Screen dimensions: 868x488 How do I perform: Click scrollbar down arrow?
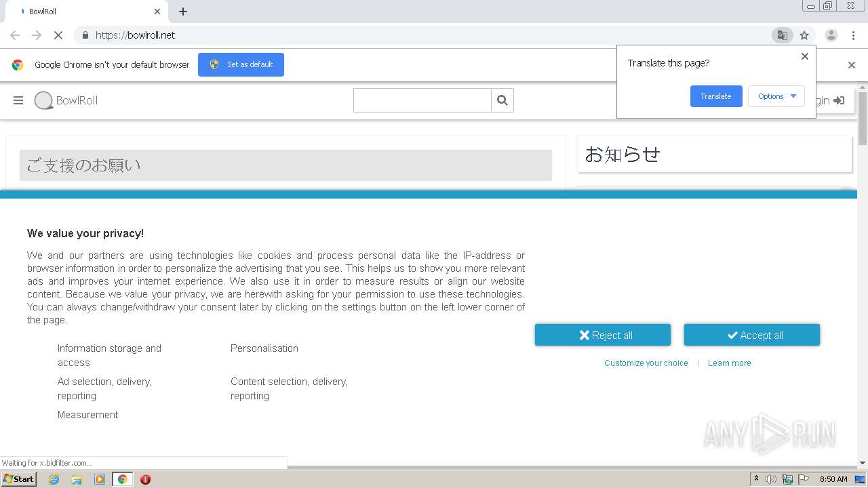[863, 463]
